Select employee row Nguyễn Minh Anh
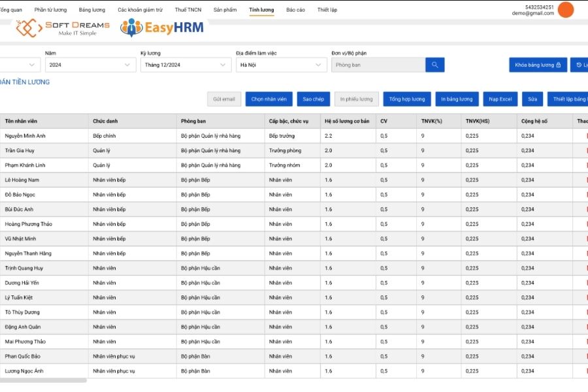Image resolution: width=588 pixels, height=392 pixels. point(294,136)
